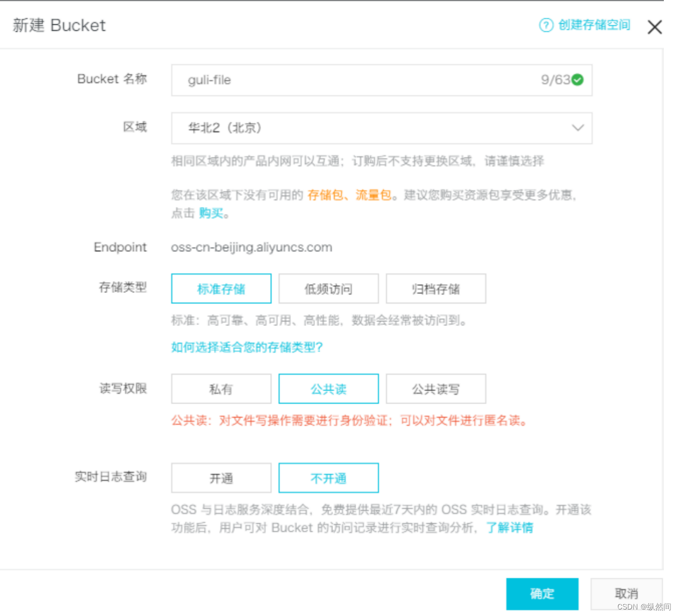This screenshot has height=616, width=679.
Task: Open the 了解详情 link
Action: (509, 527)
